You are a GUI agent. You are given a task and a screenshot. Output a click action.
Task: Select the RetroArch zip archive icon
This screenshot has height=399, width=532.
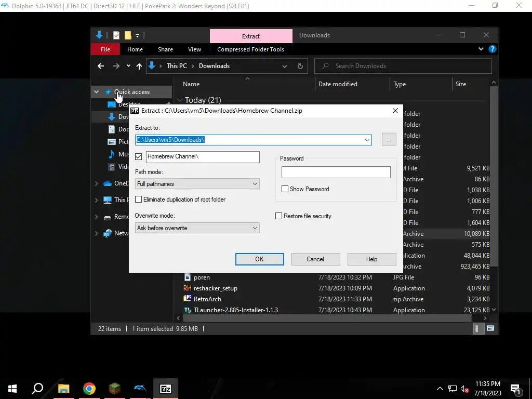187,299
